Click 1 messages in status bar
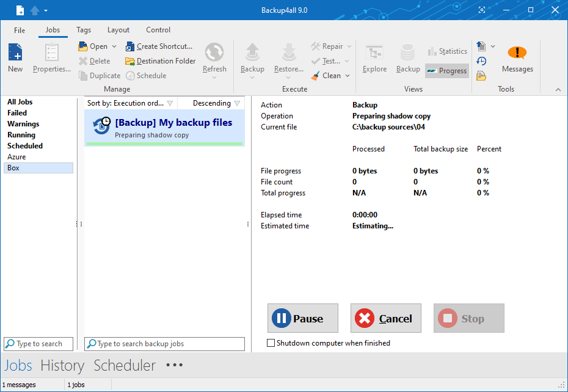Viewport: 568px width, 392px height. click(x=19, y=385)
